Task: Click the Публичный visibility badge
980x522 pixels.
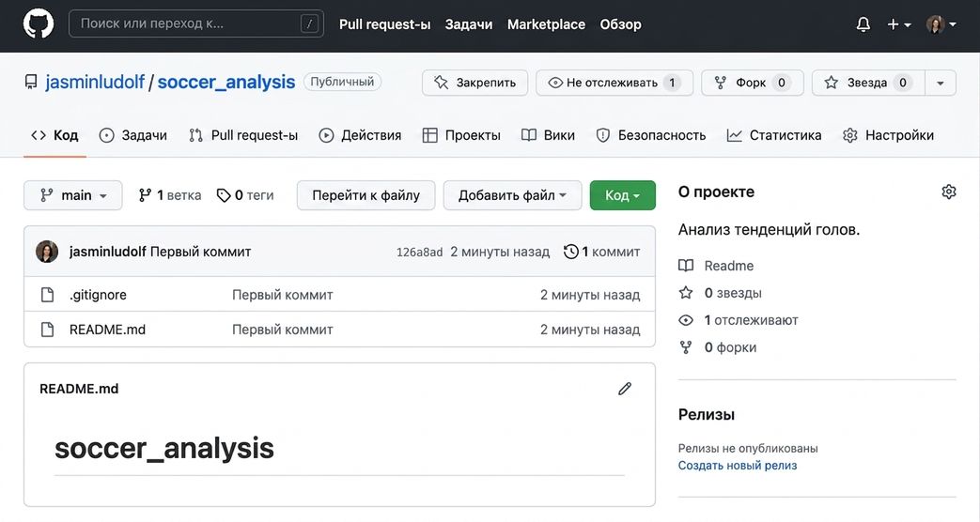Action: point(342,82)
